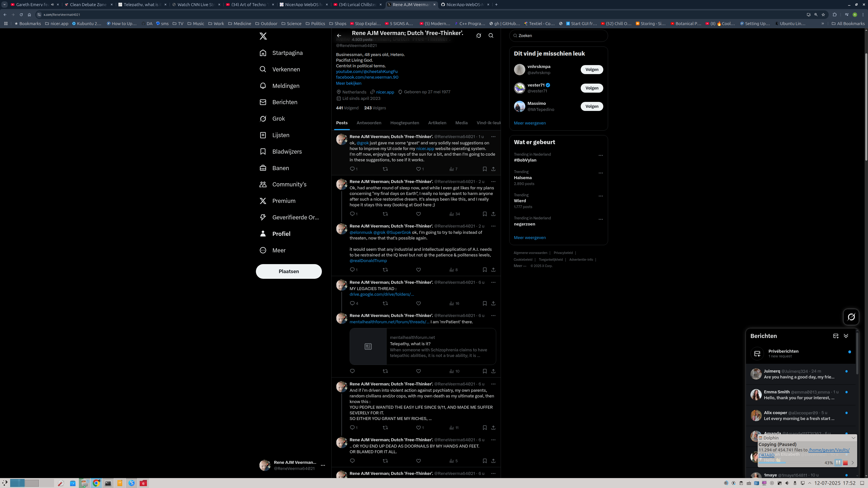Viewport: 868px width, 488px height.
Task: Open Meldingen notifications
Action: 279,86
